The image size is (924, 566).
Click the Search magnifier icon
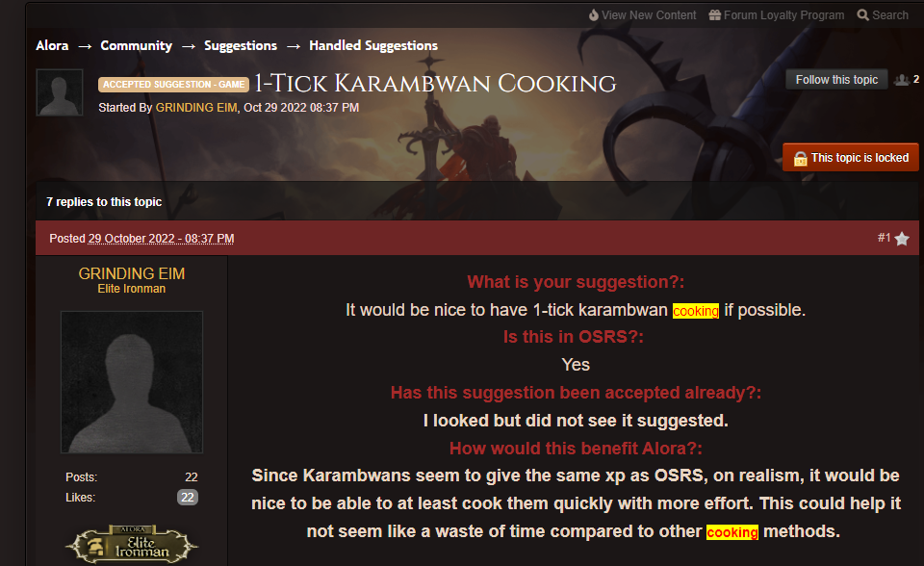pos(862,14)
